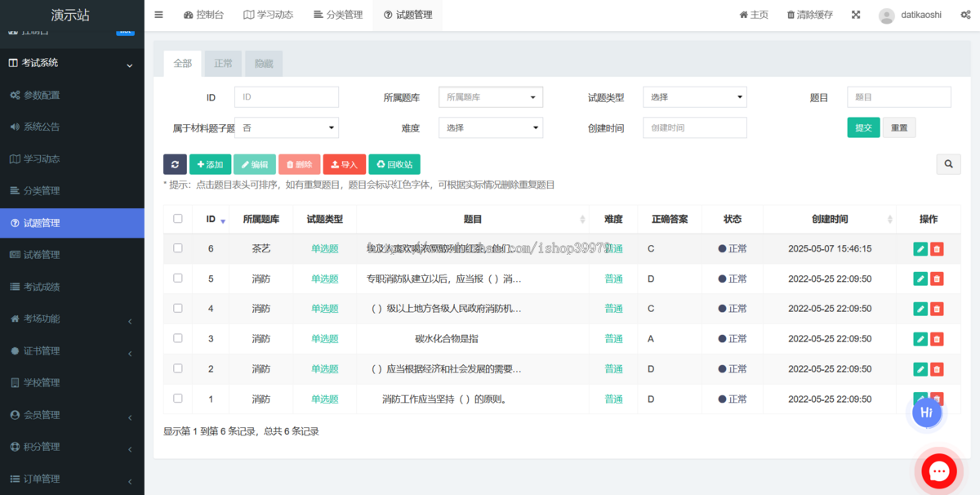The width and height of the screenshot is (980, 495).
Task: Check the box for row ID 1
Action: pyautogui.click(x=178, y=399)
